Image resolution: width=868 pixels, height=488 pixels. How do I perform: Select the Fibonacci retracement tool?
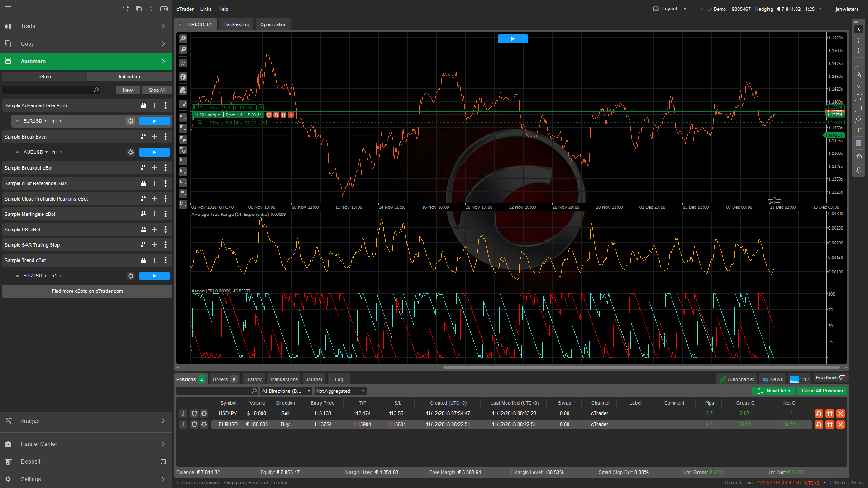[x=858, y=98]
